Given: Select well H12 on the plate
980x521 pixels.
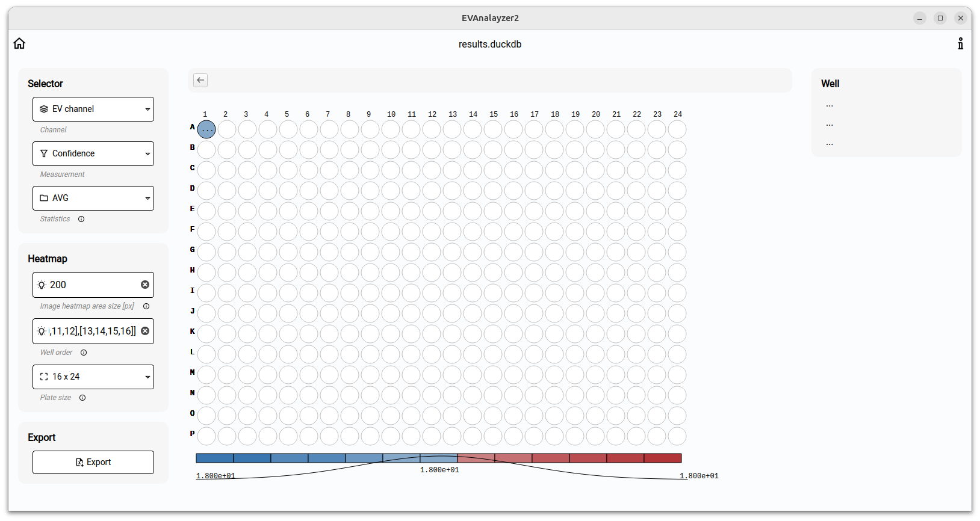Looking at the screenshot, I should [x=432, y=273].
